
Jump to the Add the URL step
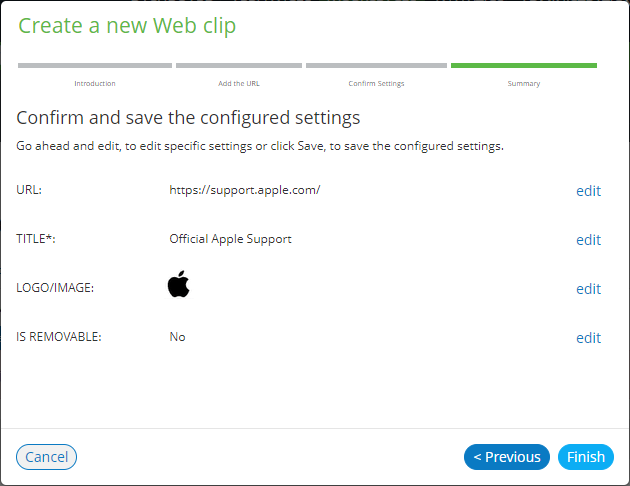click(x=239, y=84)
